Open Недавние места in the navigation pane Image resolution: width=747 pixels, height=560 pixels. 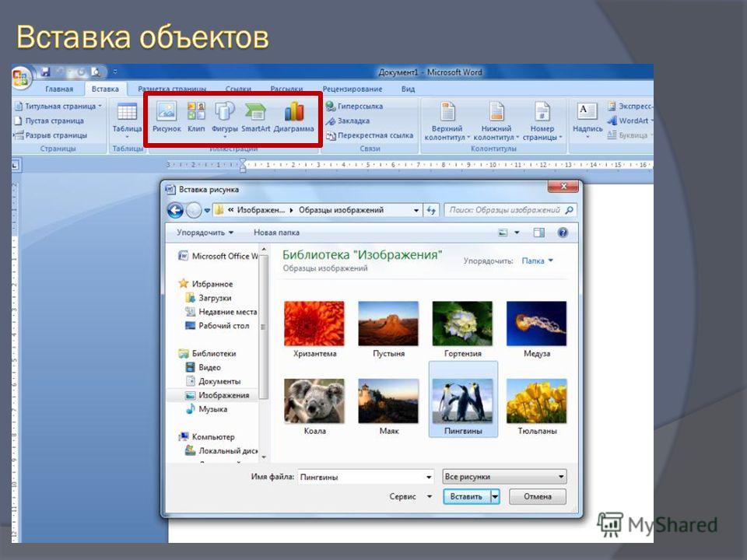tap(220, 312)
